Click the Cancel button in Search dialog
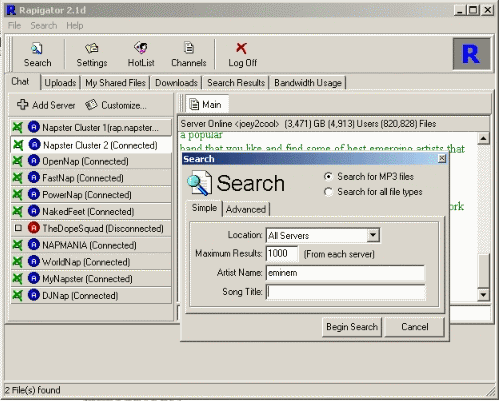This screenshot has width=499, height=401. click(415, 327)
